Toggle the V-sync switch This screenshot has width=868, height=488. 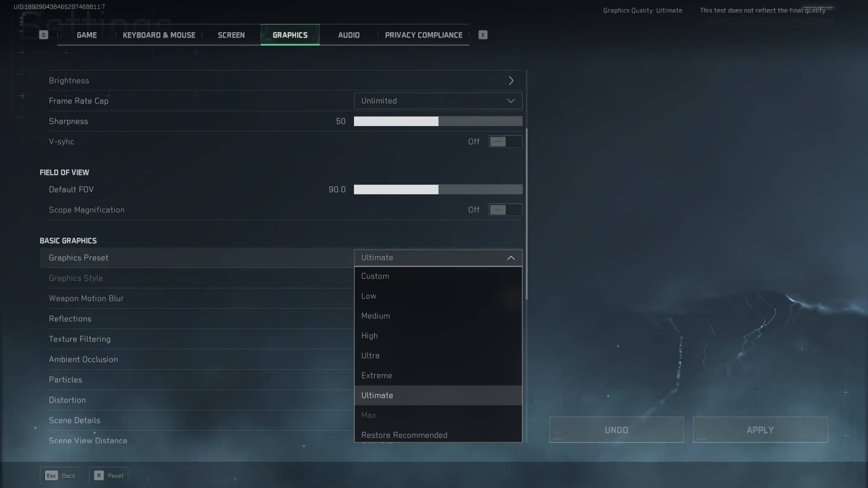pos(505,141)
